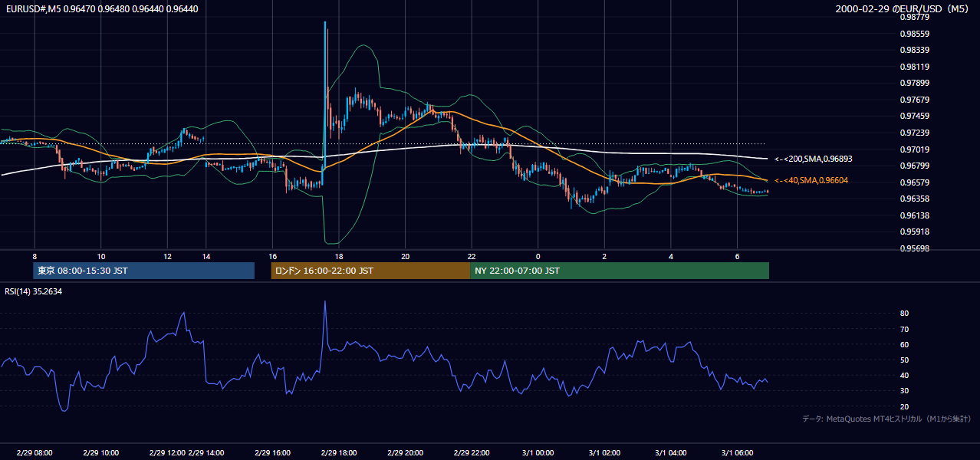
Task: Click the RSI 40 level label
Action: click(904, 375)
